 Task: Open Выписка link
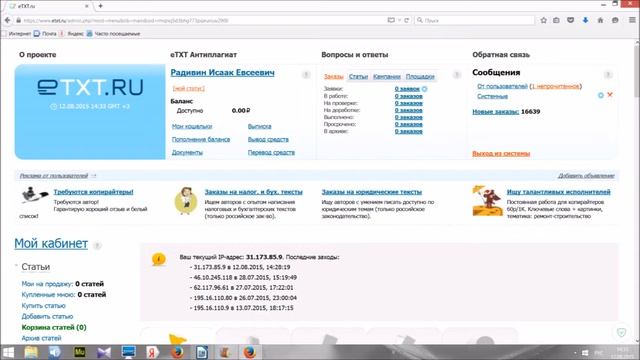tap(260, 127)
